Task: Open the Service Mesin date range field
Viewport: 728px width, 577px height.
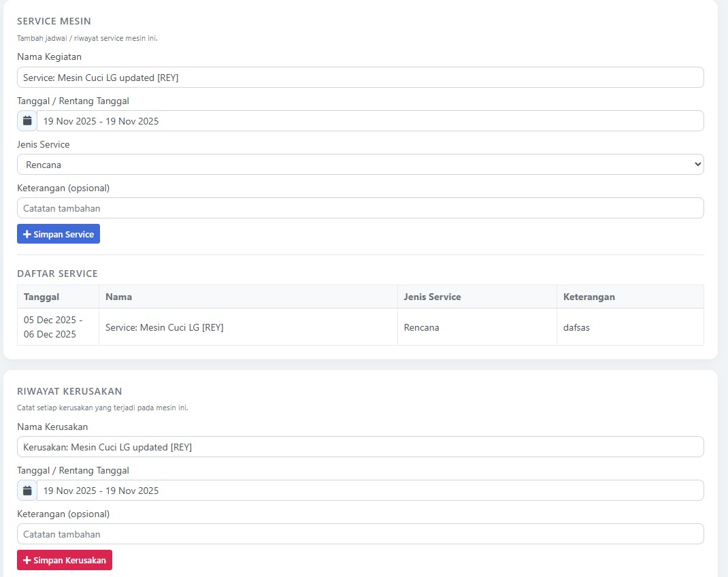Action: pyautogui.click(x=370, y=121)
